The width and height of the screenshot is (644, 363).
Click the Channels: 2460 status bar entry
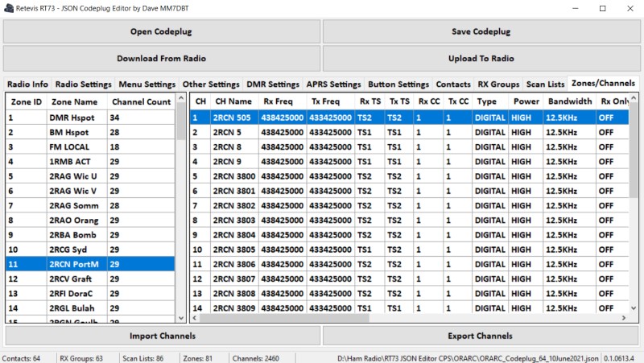[255, 358]
